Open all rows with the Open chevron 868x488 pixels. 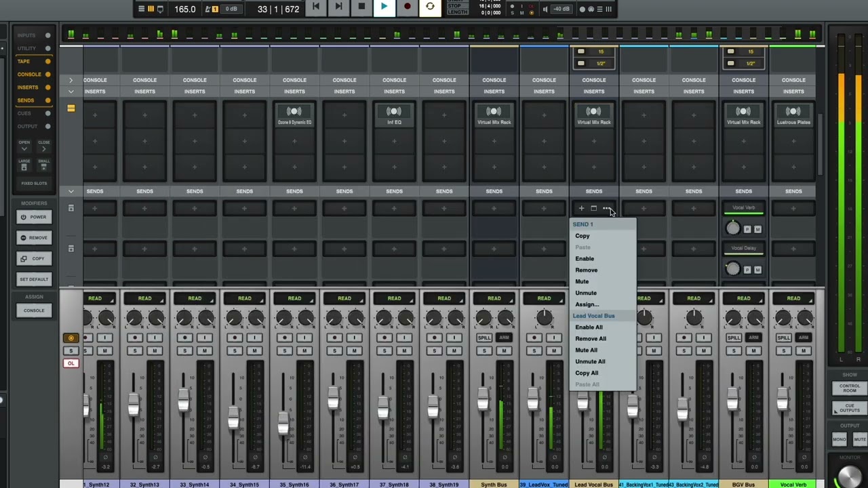pyautogui.click(x=24, y=146)
